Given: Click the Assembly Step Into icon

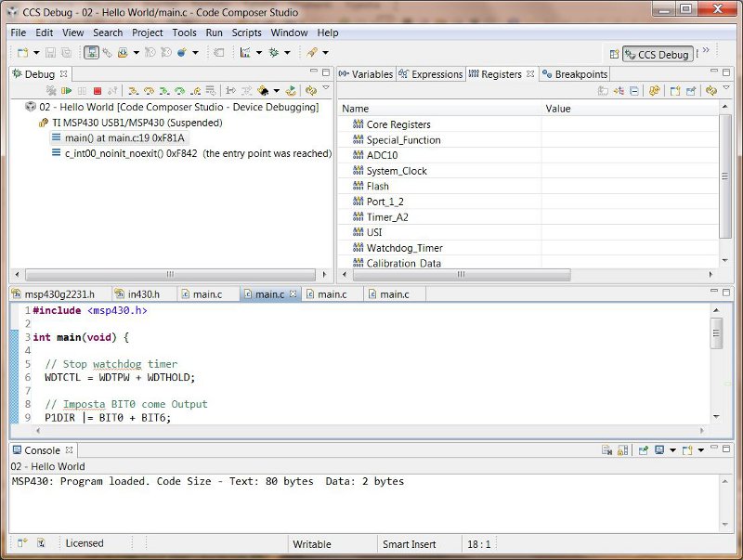Looking at the screenshot, I should coord(164,90).
